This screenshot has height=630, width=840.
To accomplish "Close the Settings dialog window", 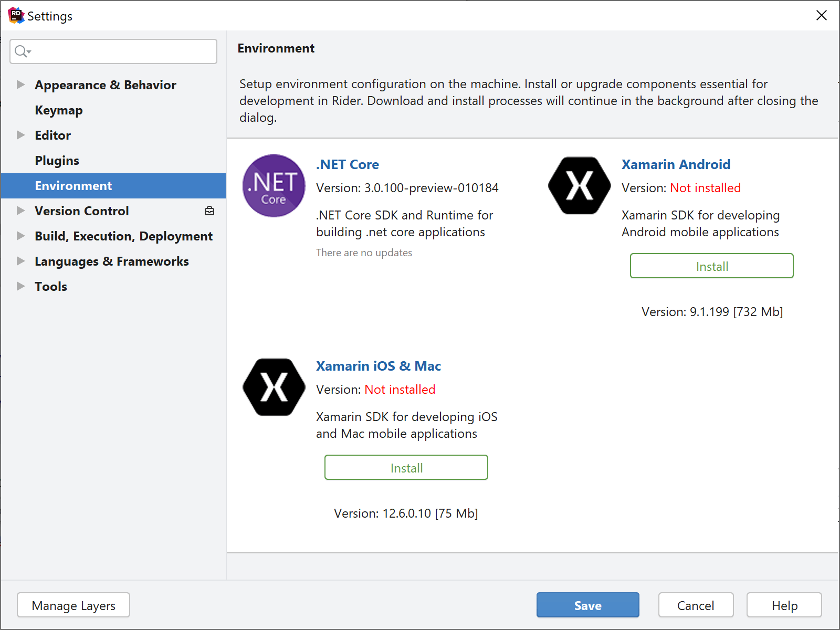I will coord(822,15).
